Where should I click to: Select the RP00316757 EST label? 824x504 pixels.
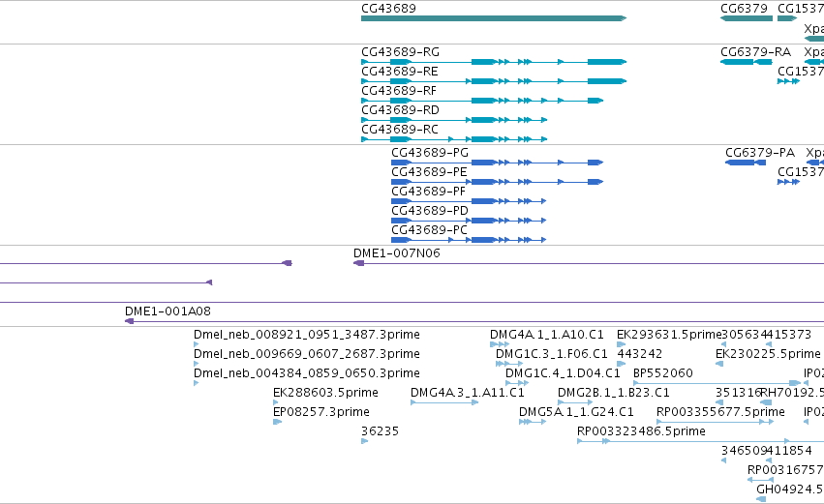click(785, 470)
